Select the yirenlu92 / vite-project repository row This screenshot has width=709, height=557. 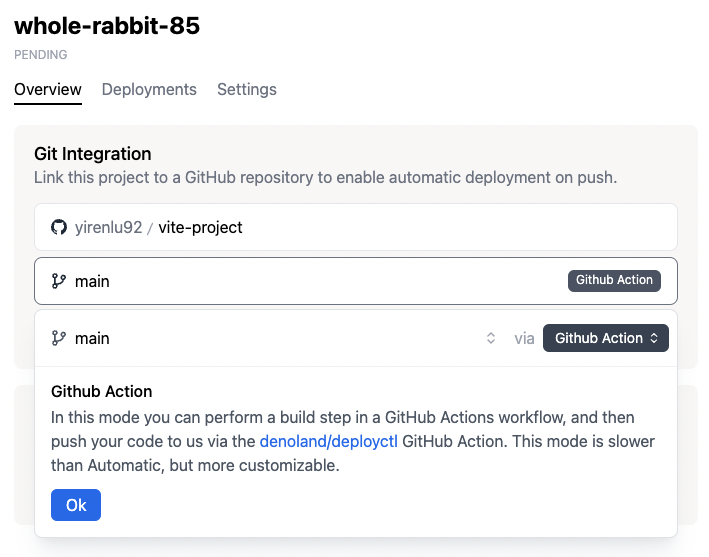tap(355, 227)
